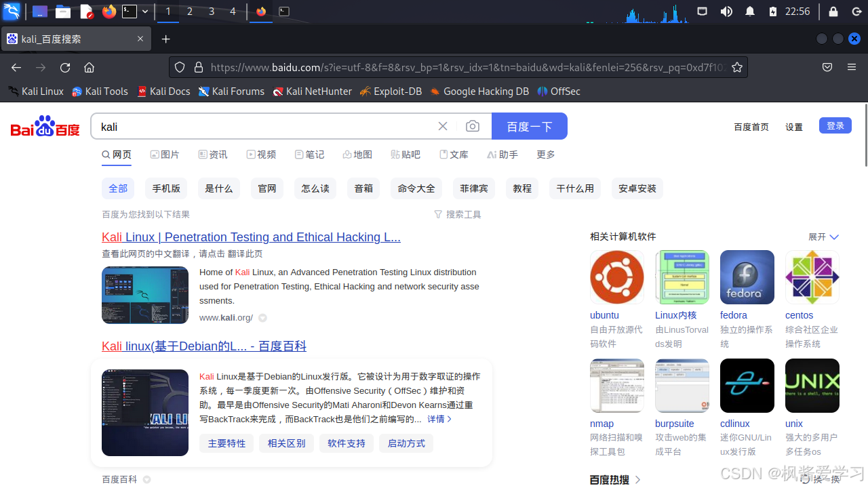Open Kali Linux Penetration Testing result link
Image resolution: width=868 pixels, height=488 pixels.
click(x=251, y=237)
